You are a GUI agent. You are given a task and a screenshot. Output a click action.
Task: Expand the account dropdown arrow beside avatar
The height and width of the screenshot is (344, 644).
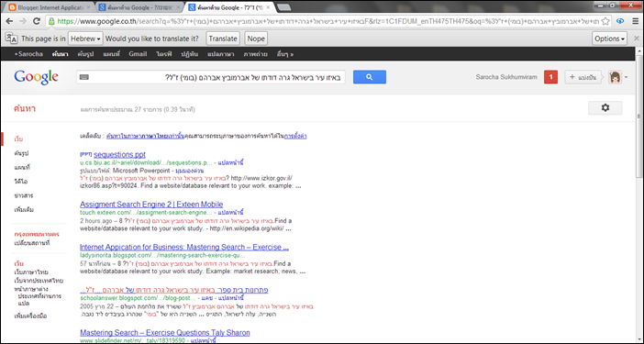pos(626,77)
